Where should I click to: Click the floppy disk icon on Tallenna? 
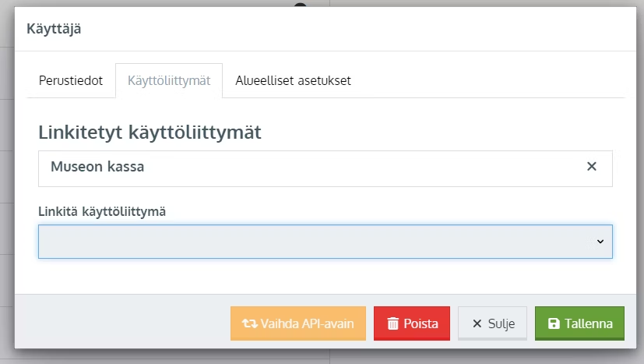[x=554, y=323]
